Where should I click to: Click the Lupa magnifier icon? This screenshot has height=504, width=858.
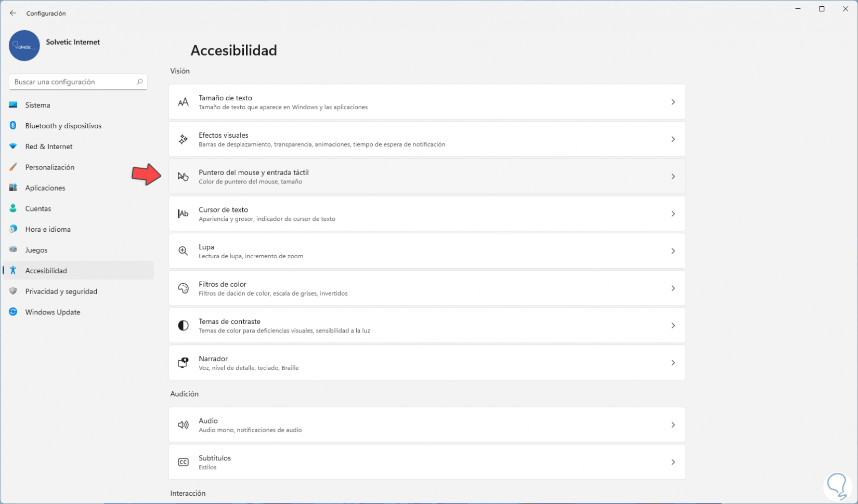click(183, 251)
